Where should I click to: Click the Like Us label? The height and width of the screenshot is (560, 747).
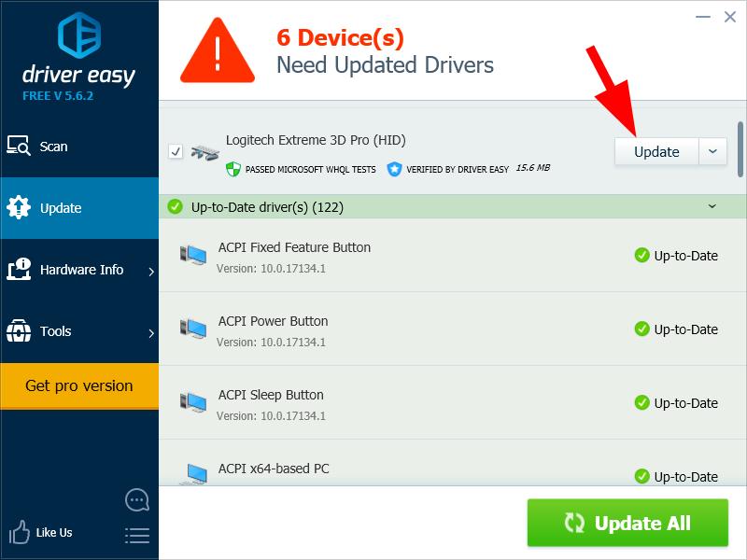[54, 532]
